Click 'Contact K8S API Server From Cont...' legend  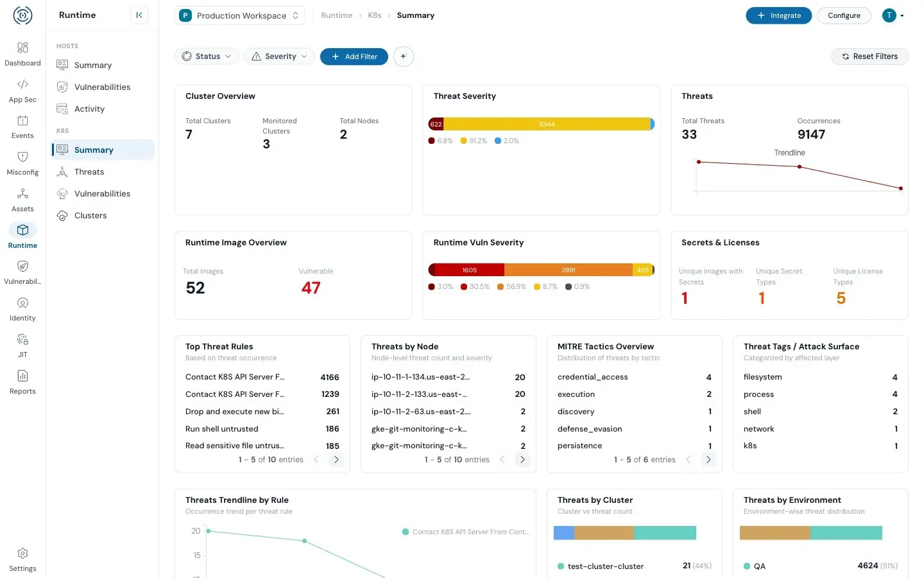[466, 532]
